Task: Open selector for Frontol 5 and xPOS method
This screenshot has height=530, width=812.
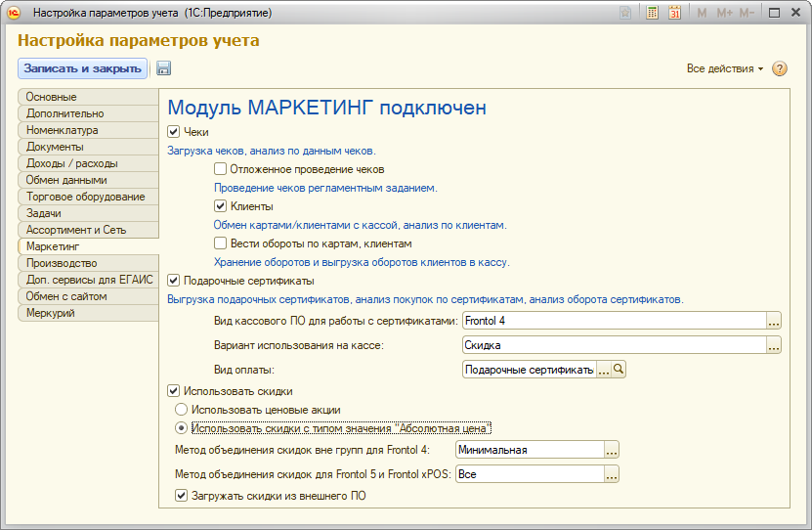Action: (x=611, y=474)
